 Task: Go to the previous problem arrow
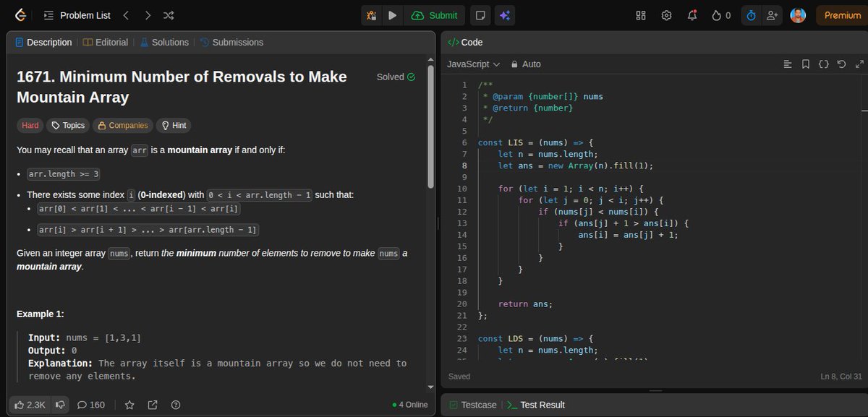(x=125, y=15)
